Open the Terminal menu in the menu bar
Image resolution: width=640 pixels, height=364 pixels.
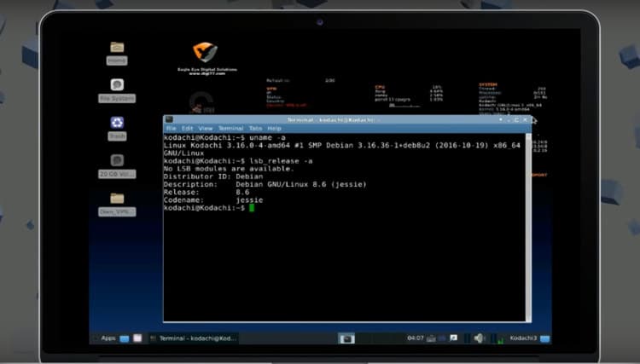coord(230,129)
